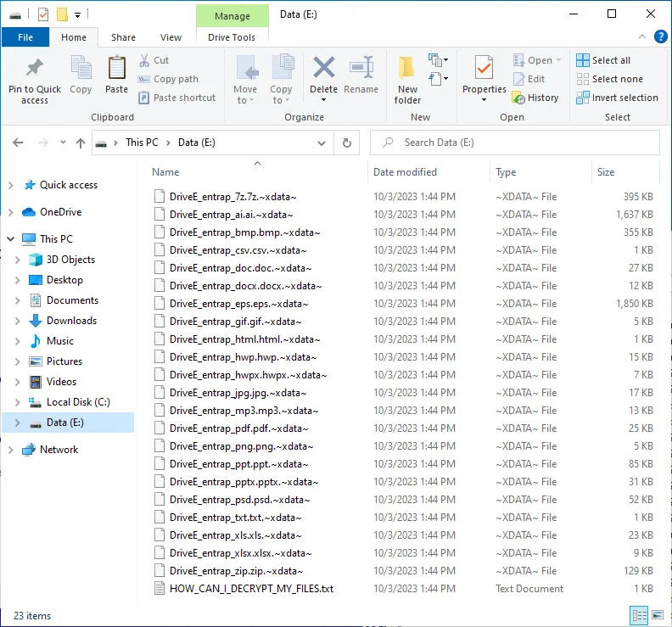Image resolution: width=672 pixels, height=627 pixels.
Task: Switch to details view in status bar
Action: click(638, 615)
